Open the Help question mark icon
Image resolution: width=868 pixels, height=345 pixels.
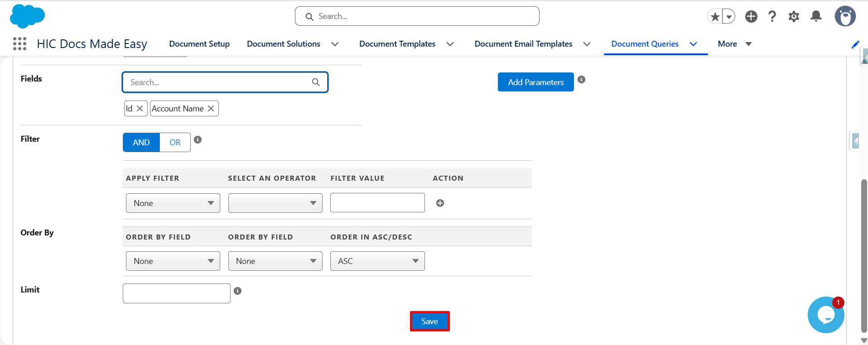[x=772, y=17]
